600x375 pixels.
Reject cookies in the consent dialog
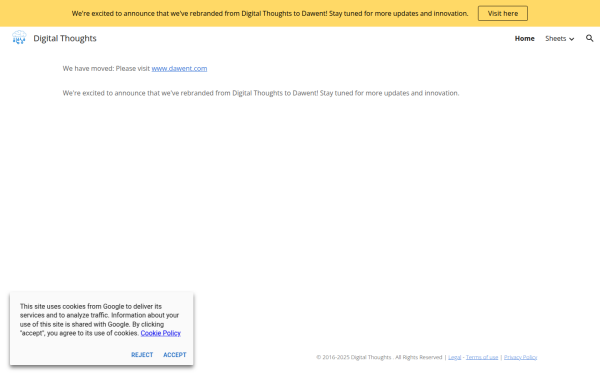click(x=142, y=355)
